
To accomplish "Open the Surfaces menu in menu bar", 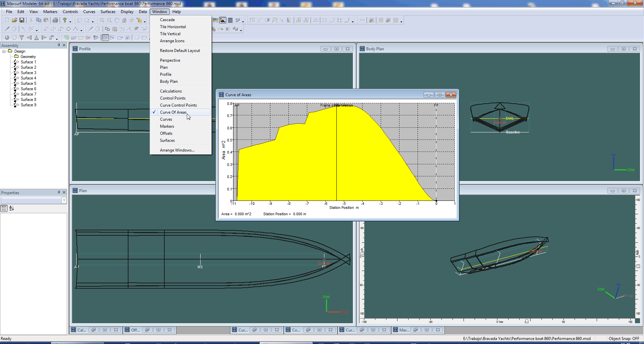I will 108,12.
